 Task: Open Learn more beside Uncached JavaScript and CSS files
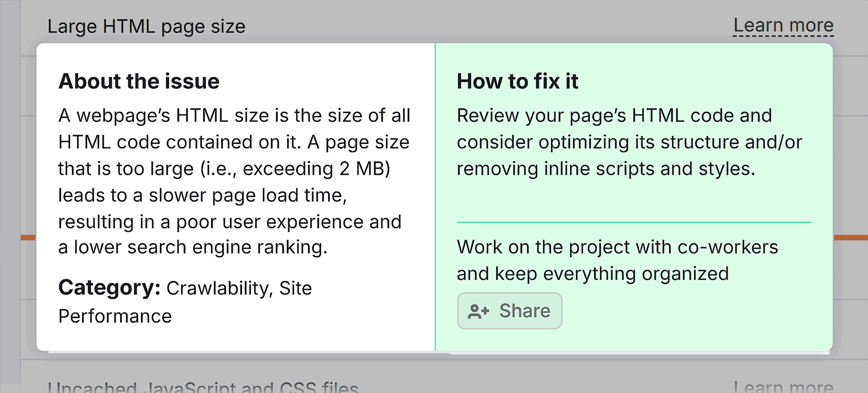pyautogui.click(x=783, y=387)
